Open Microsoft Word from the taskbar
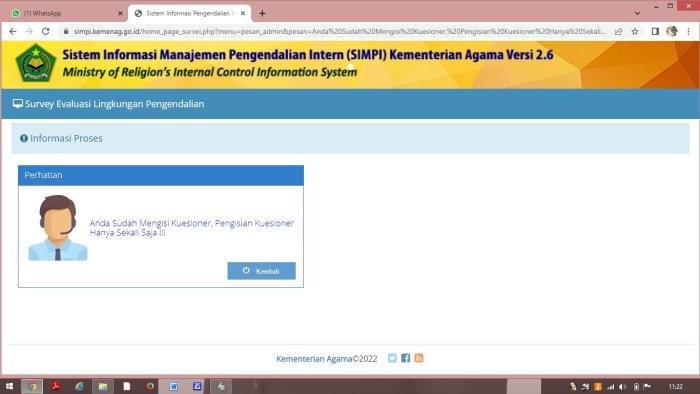The image size is (700, 394). [173, 386]
